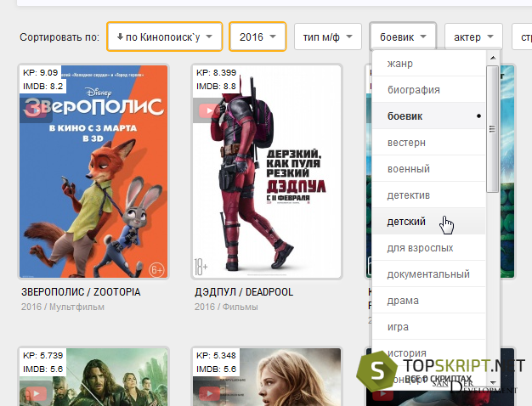
Task: Play trailer icon on KP 5.739 poster
Action: (x=36, y=393)
